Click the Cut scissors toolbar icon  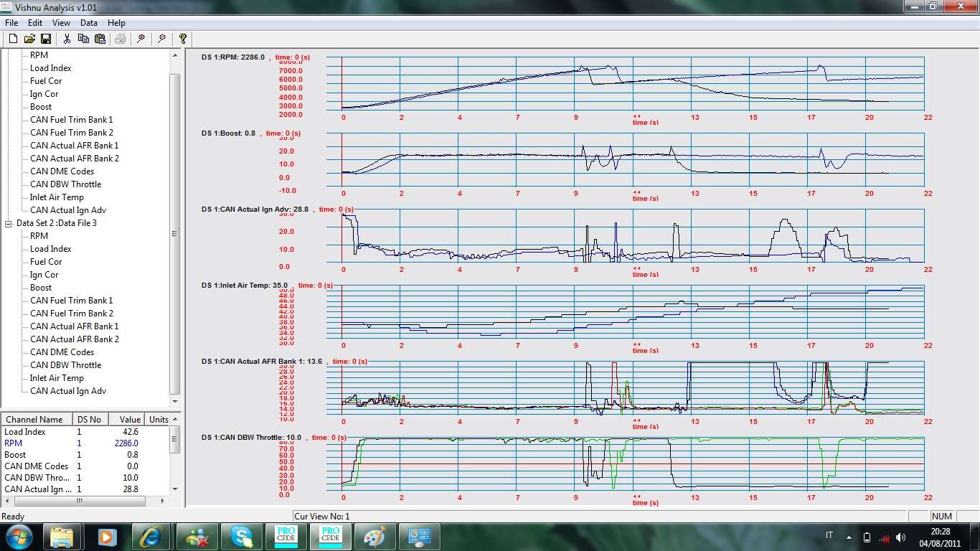pos(67,39)
